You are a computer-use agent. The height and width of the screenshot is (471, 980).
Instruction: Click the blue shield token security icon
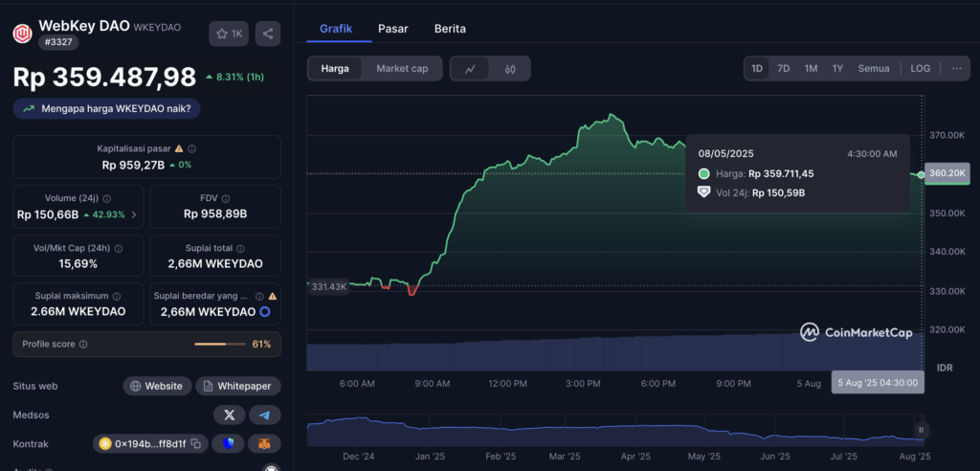tap(228, 443)
